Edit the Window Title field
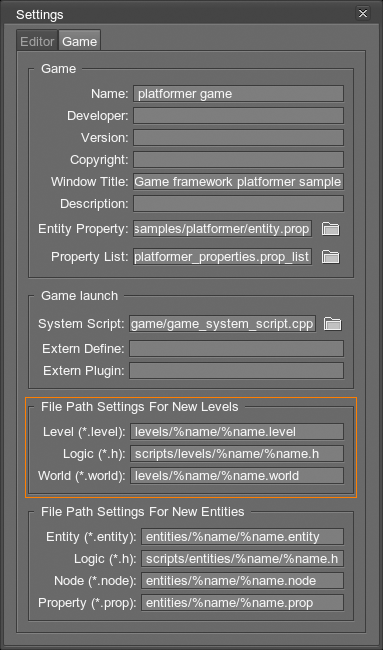Image resolution: width=383 pixels, height=650 pixels. tap(238, 182)
